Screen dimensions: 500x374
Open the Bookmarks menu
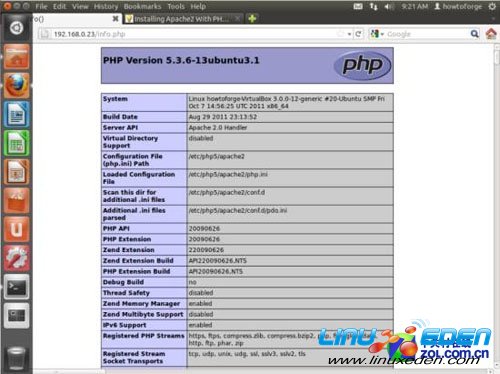(x=142, y=6)
